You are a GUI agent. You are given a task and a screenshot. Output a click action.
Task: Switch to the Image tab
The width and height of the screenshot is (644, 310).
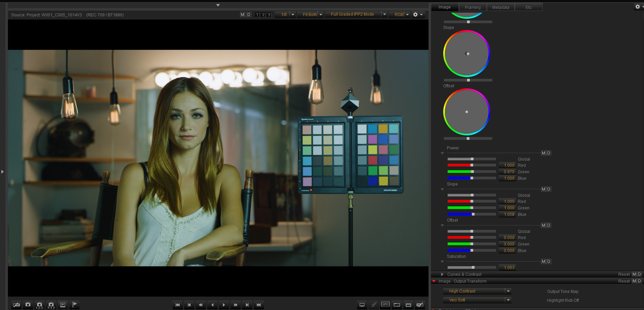tap(445, 7)
